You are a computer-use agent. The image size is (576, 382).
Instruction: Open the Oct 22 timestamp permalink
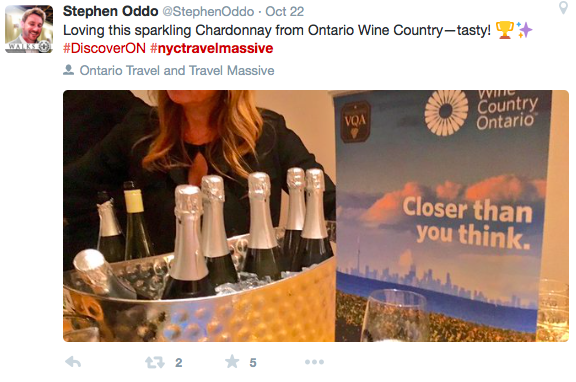[x=285, y=11]
